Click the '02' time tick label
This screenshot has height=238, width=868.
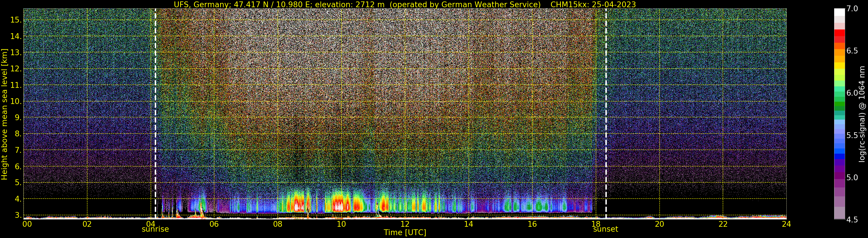pyautogui.click(x=87, y=224)
